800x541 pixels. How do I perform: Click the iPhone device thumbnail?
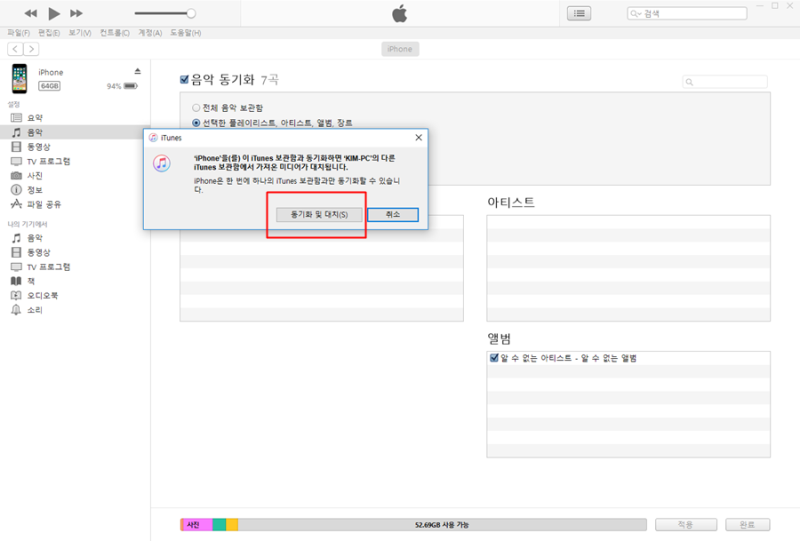(19, 79)
